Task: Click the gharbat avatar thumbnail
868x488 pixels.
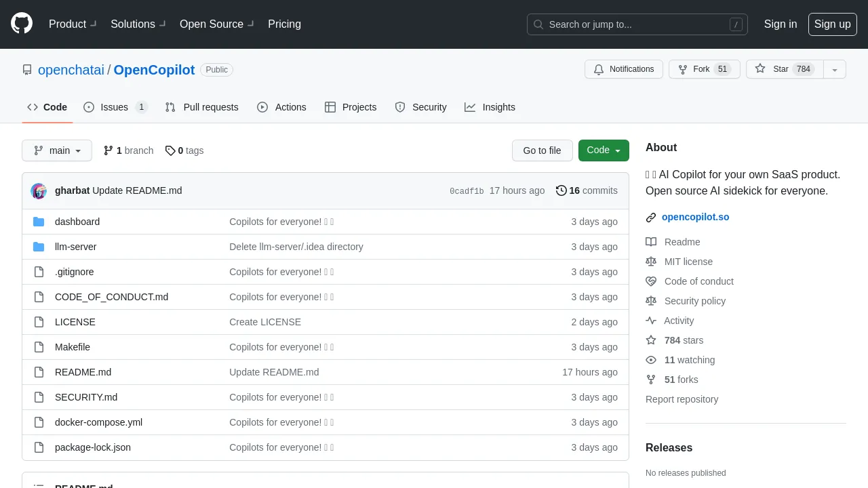Action: coord(39,191)
